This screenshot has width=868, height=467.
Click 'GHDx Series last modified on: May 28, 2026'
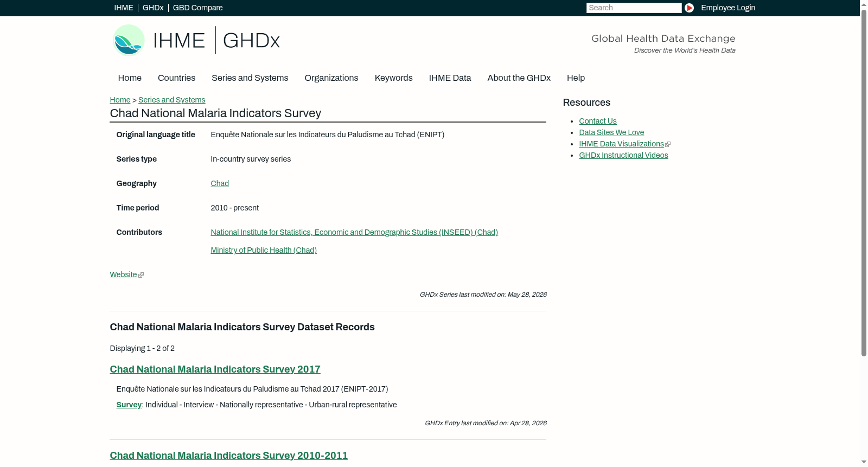pyautogui.click(x=483, y=295)
